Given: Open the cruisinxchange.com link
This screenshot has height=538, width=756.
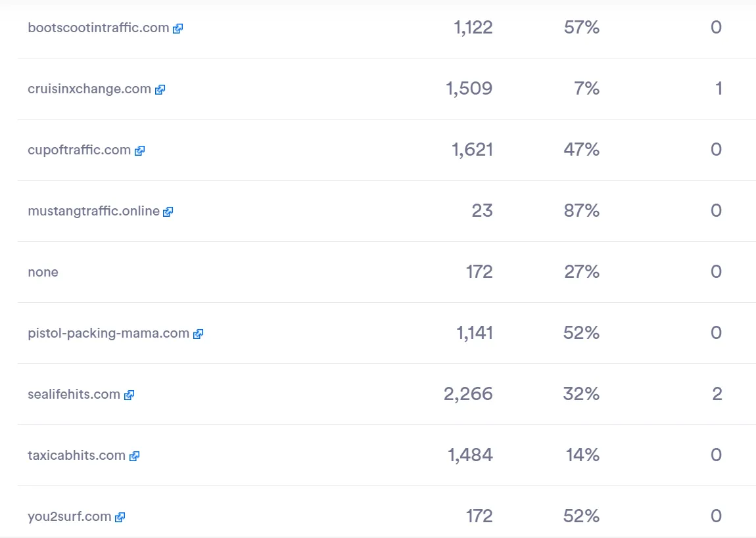Looking at the screenshot, I should 89,89.
